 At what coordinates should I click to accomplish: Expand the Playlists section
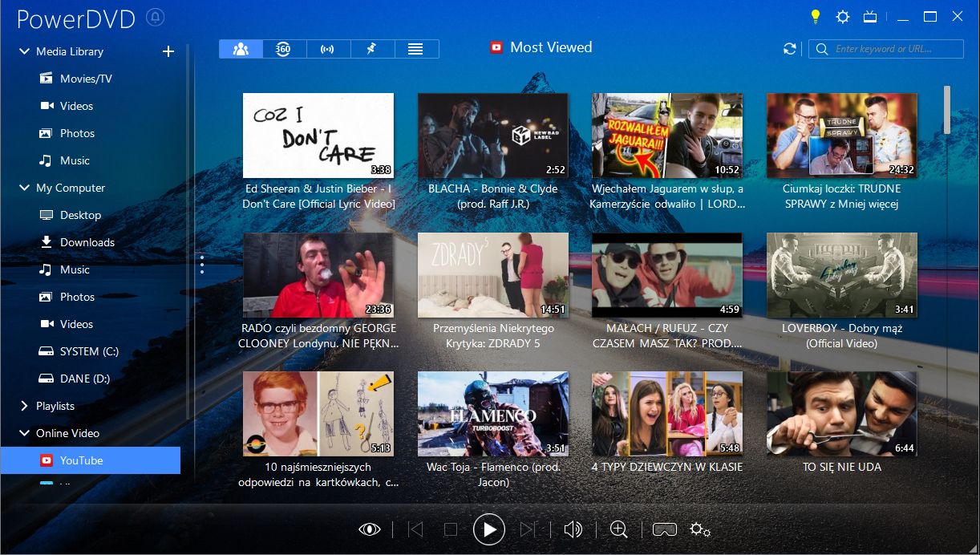point(23,406)
